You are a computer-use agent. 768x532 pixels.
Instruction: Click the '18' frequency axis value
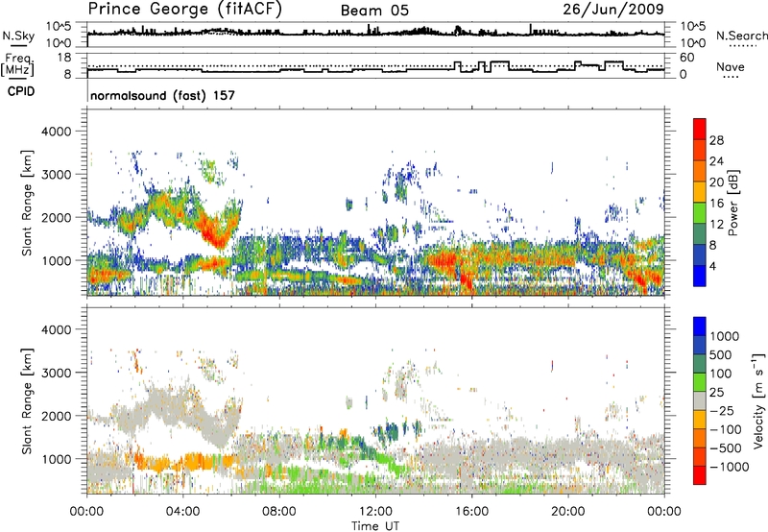(x=64, y=58)
